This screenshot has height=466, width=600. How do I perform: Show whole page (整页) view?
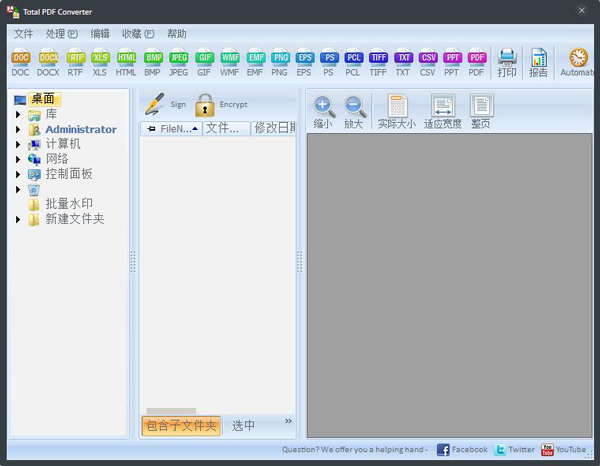481,112
